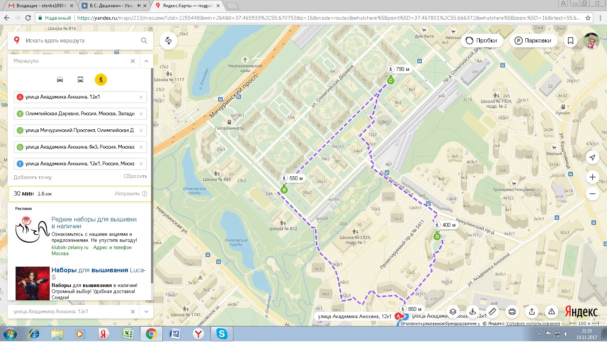Open Word from the taskbar
Image resolution: width=607 pixels, height=364 pixels.
(x=175, y=334)
